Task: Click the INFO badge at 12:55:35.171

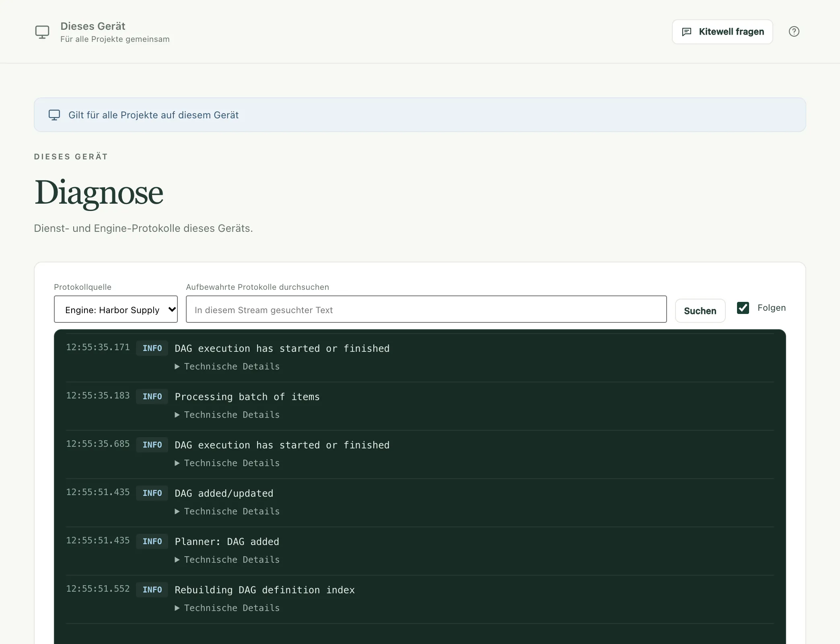Action: point(152,348)
